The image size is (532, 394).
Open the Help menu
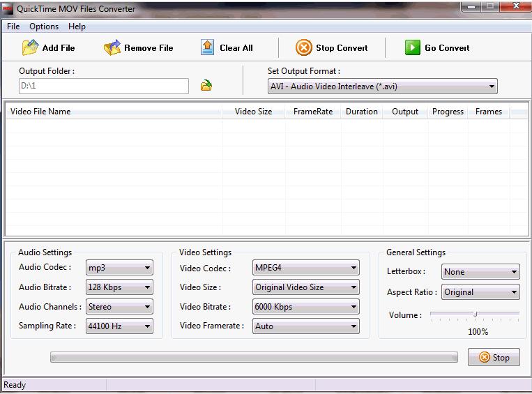coord(77,26)
